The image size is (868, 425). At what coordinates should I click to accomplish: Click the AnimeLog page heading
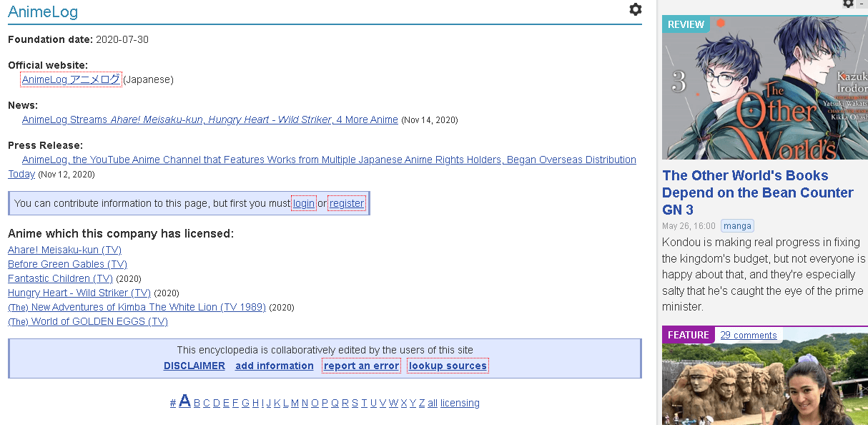(43, 11)
